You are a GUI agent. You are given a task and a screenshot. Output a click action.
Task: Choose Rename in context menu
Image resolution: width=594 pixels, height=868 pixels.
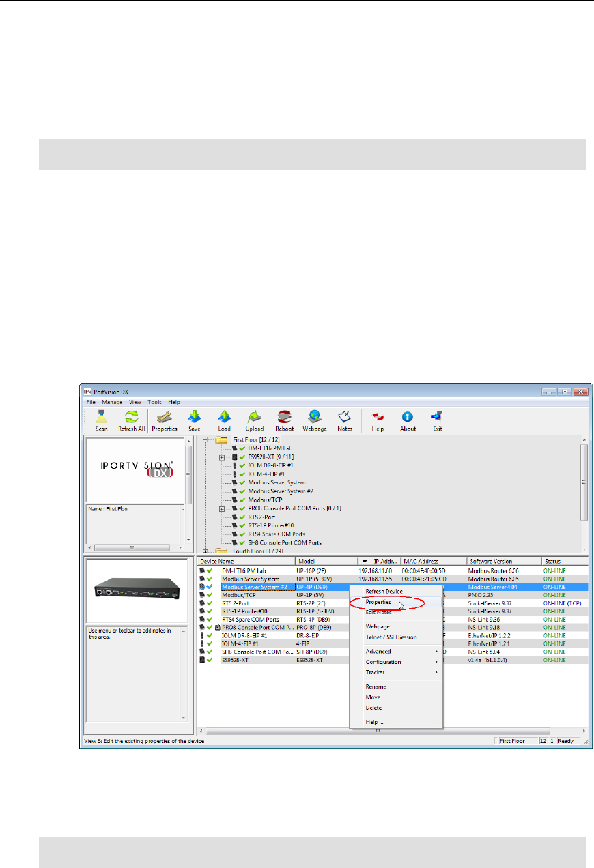pyautogui.click(x=396, y=686)
